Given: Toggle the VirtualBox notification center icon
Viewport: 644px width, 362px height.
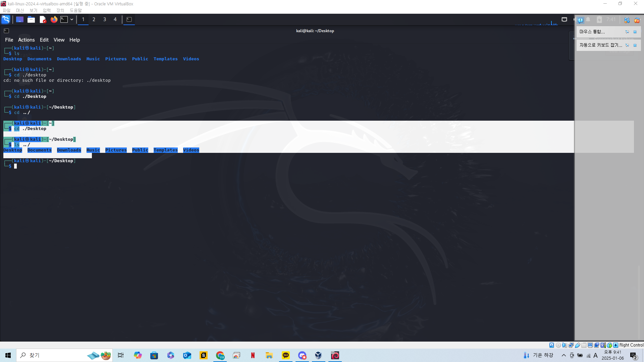Looking at the screenshot, I should tap(580, 20).
